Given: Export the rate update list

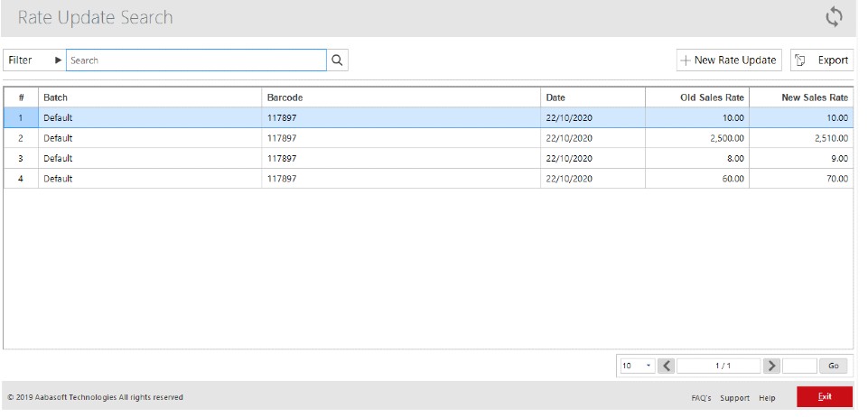Looking at the screenshot, I should (822, 60).
